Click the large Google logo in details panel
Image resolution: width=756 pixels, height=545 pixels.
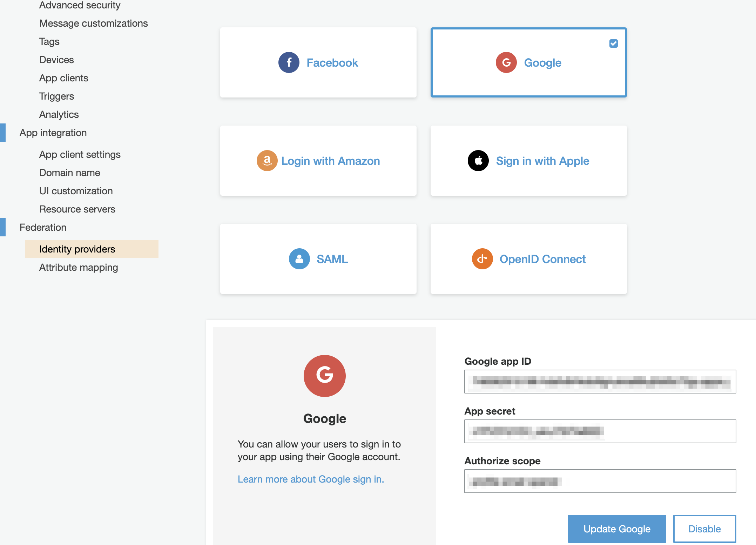324,376
